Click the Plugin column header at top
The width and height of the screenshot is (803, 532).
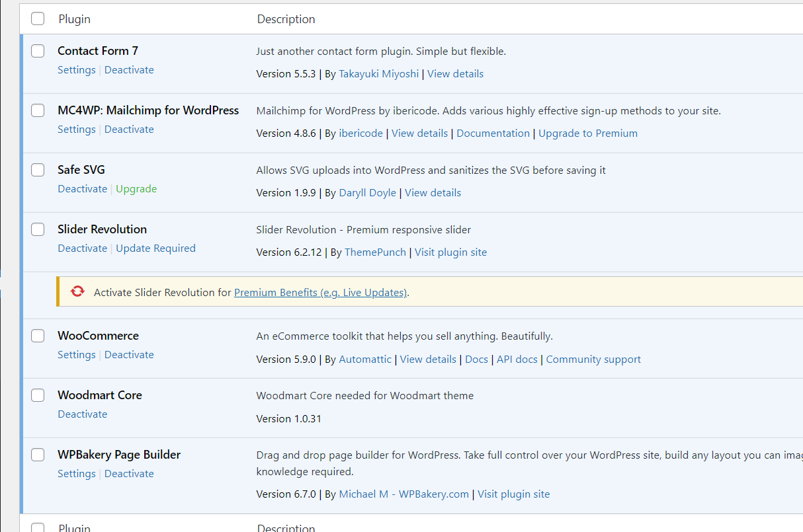pyautogui.click(x=75, y=19)
